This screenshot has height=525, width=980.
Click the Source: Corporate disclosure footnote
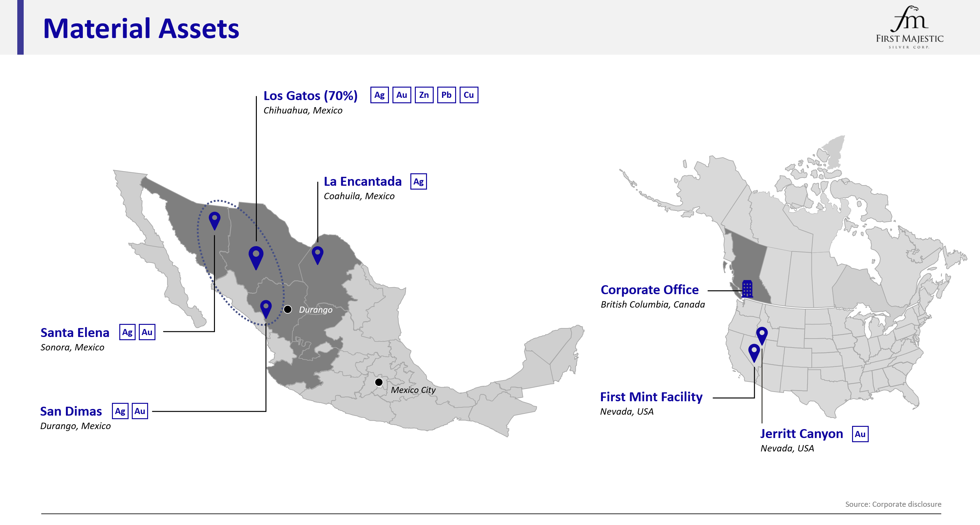tap(893, 504)
